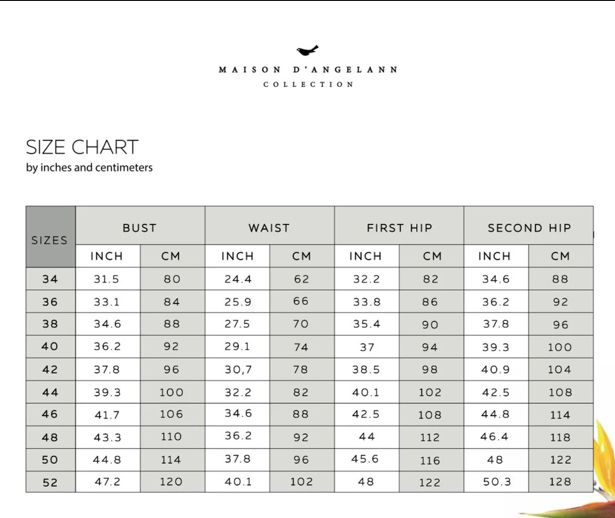Click the gray Sizes header cell
The image size is (615, 518).
50,239
